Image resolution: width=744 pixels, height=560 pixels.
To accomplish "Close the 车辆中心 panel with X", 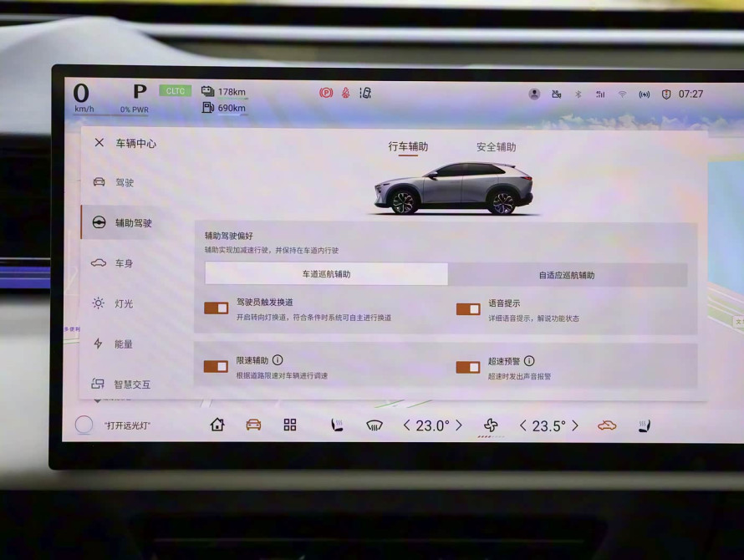I will click(99, 143).
